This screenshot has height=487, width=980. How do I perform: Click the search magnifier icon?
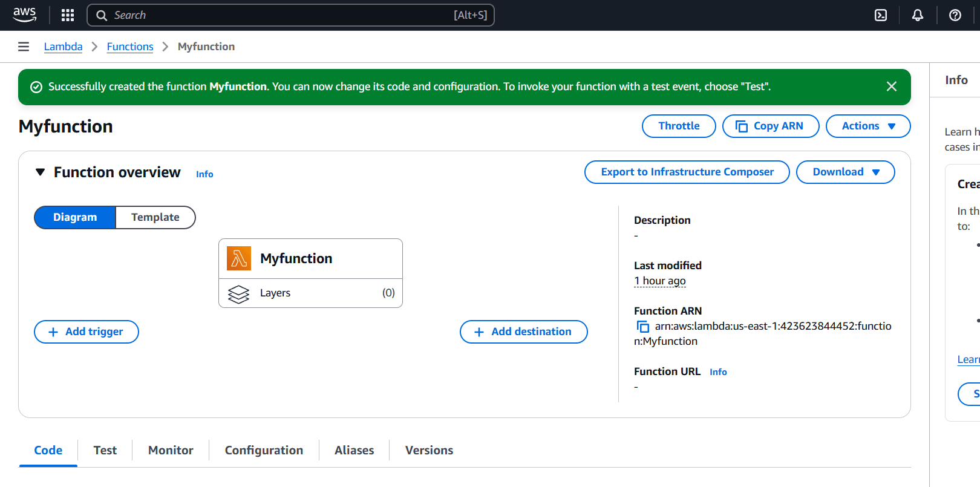tap(102, 15)
